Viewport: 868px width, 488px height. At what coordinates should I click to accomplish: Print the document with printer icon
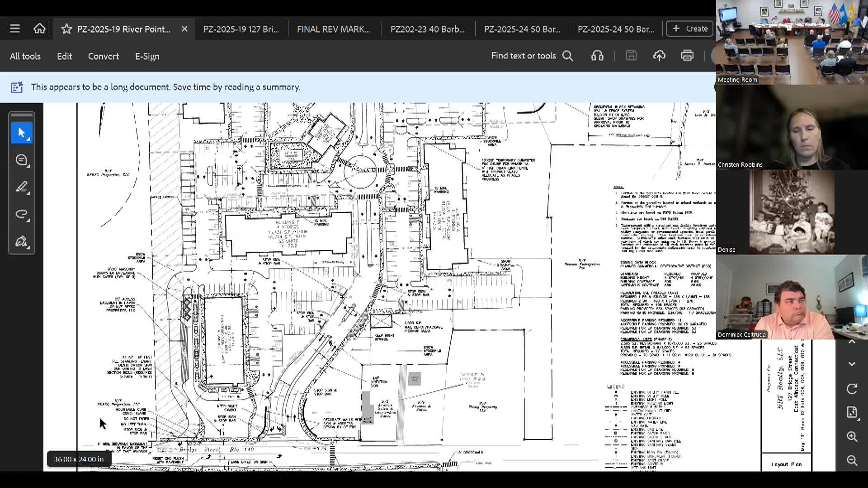[x=687, y=56]
